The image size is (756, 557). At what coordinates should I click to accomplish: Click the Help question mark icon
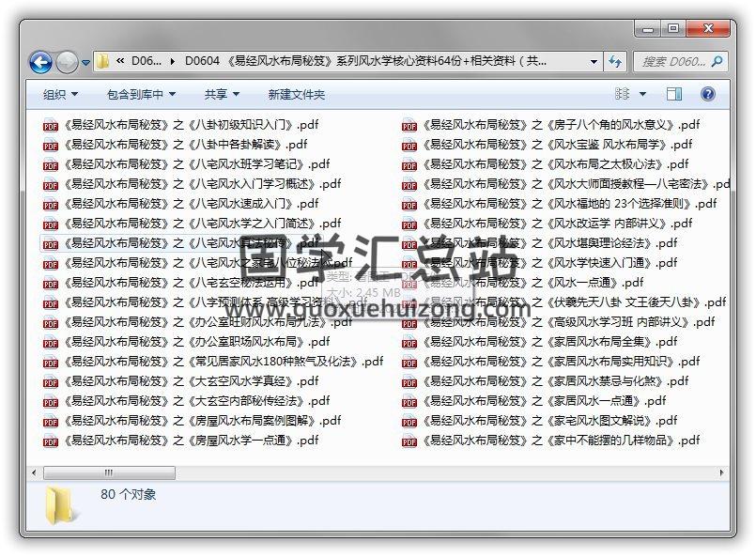(x=707, y=94)
